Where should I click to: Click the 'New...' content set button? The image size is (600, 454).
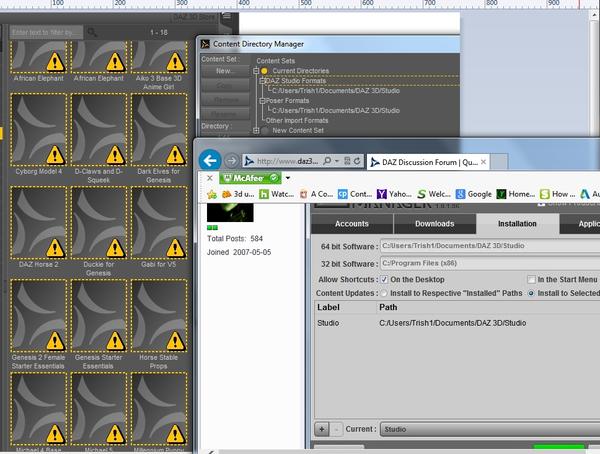(225, 71)
